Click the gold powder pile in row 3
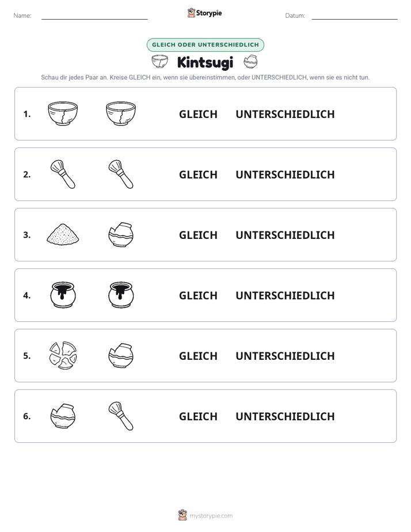This screenshot has height=532, width=411. click(63, 234)
